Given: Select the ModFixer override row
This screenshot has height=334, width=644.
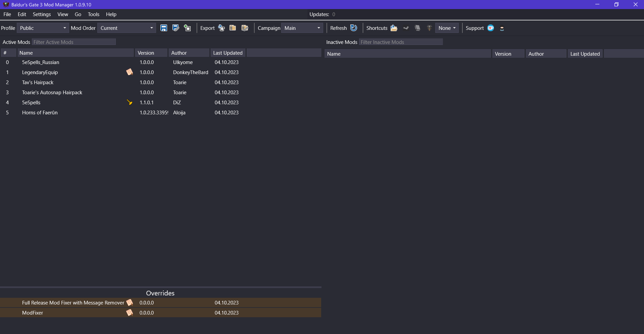Looking at the screenshot, I should click(161, 313).
